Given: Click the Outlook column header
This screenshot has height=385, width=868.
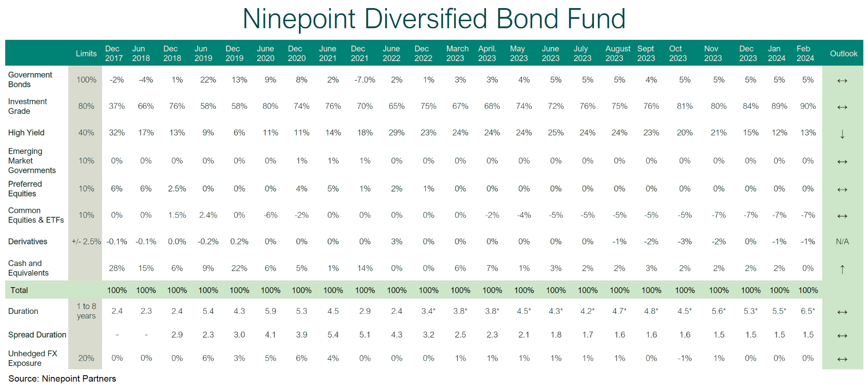Looking at the screenshot, I should [x=843, y=53].
